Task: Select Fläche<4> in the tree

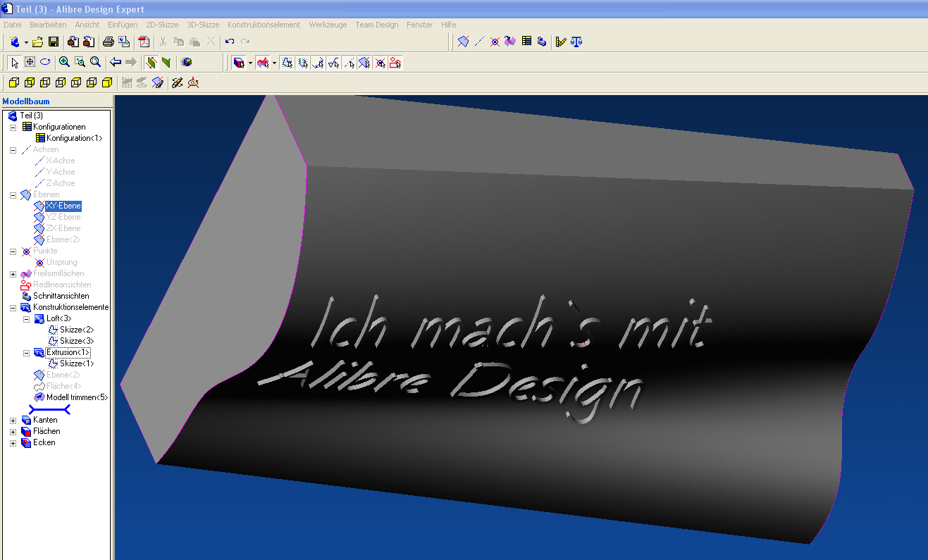Action: pos(64,386)
